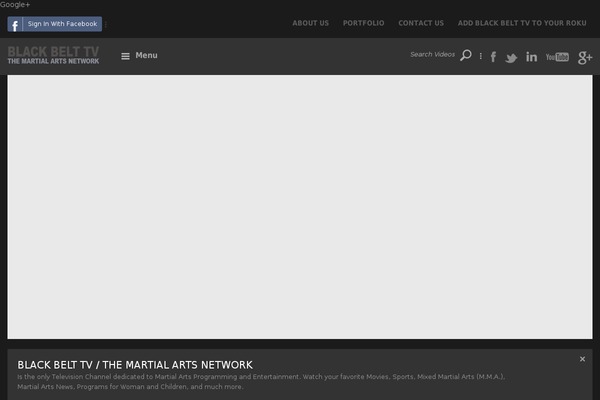Screen dimensions: 600x400
Task: Open the LinkedIn icon
Action: (x=531, y=57)
